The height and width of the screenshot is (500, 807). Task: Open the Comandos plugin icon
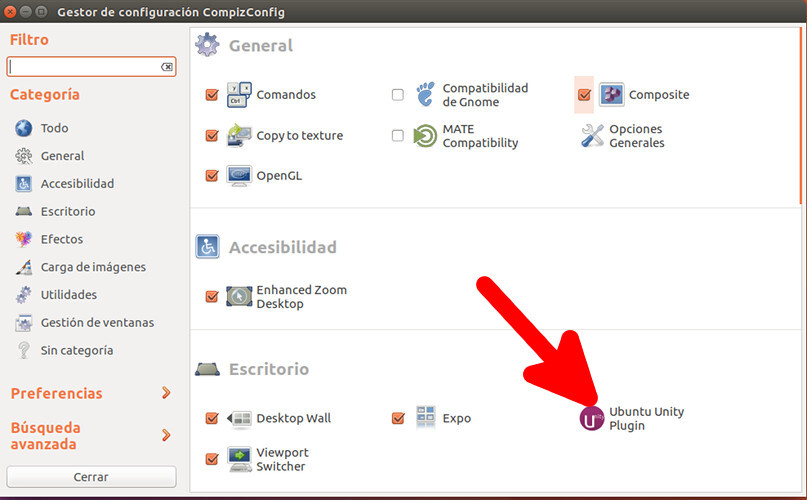pos(239,95)
